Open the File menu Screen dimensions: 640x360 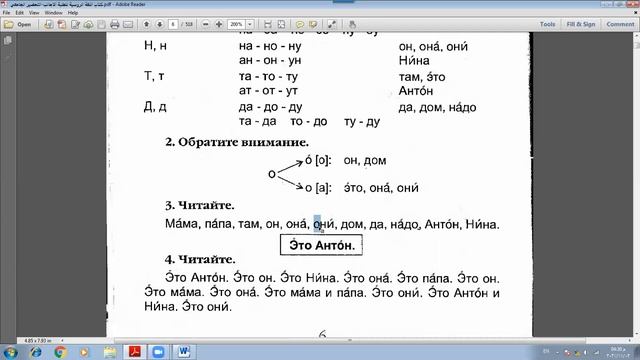coord(6,13)
